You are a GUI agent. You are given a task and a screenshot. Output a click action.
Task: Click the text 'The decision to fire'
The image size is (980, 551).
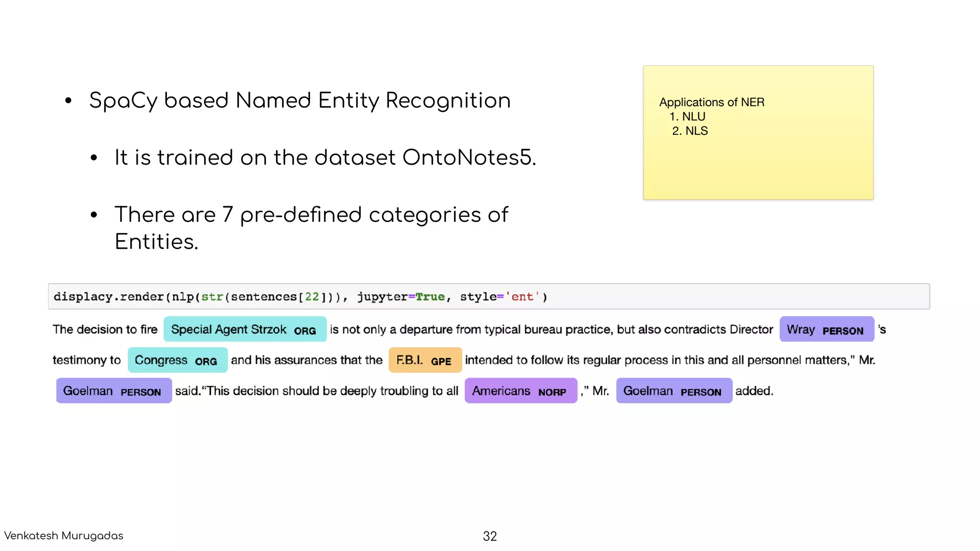pos(105,330)
